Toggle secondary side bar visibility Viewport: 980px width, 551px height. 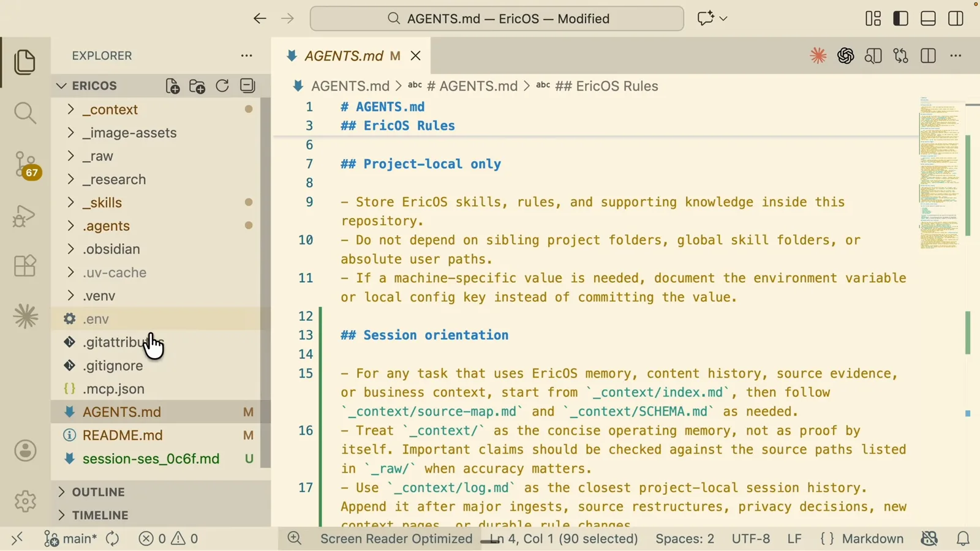[956, 18]
